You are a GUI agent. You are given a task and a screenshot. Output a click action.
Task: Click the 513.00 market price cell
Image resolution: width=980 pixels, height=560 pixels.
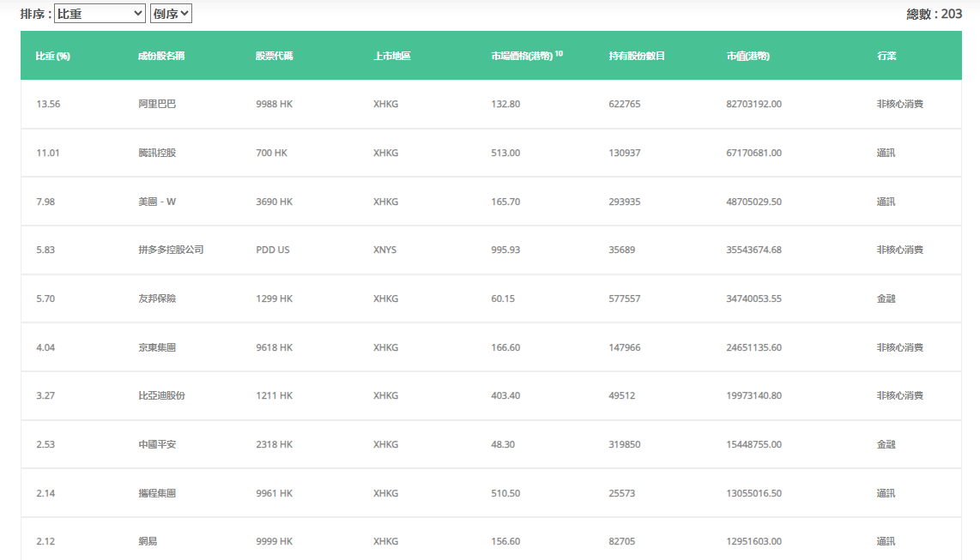coord(505,153)
